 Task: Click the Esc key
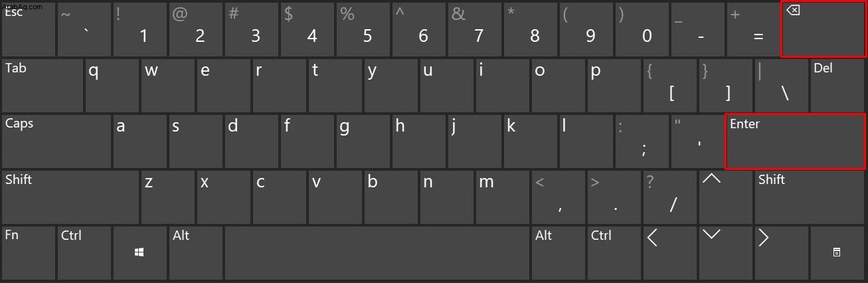[28, 29]
